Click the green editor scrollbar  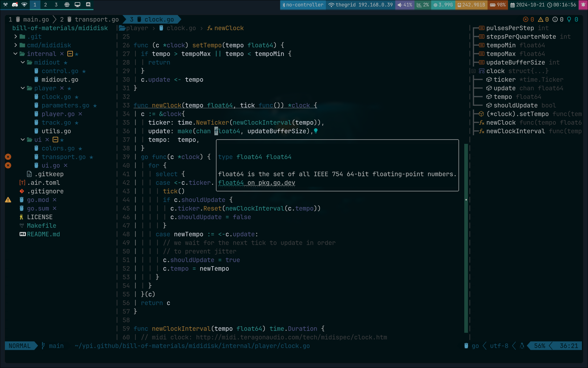466,238
